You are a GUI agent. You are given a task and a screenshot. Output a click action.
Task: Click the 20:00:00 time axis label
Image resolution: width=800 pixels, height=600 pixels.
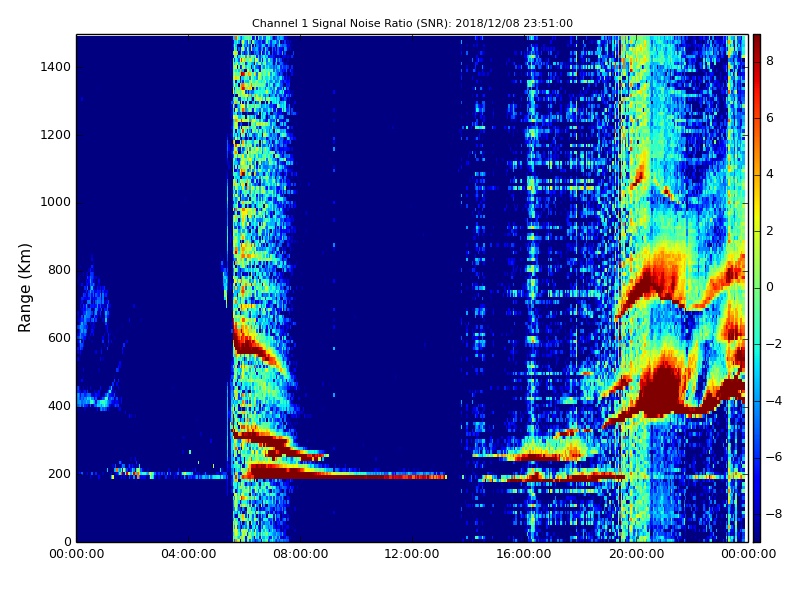[636, 554]
